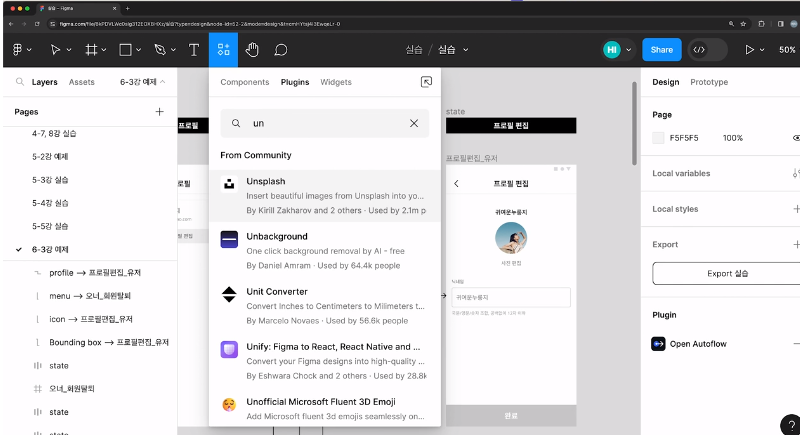Open the Unsplash plugin result
The height and width of the screenshot is (435, 800).
(324, 196)
